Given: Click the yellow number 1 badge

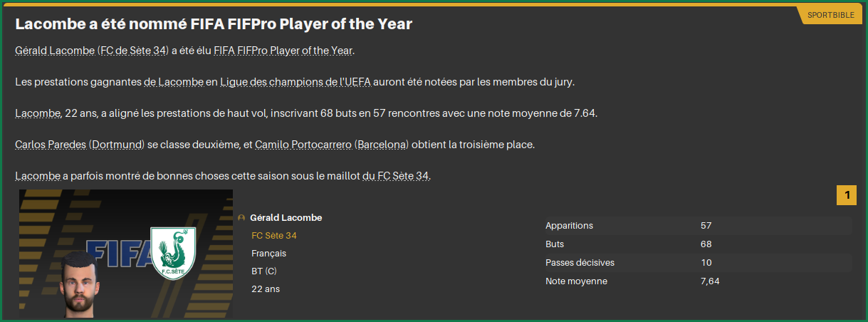Looking at the screenshot, I should (x=847, y=195).
